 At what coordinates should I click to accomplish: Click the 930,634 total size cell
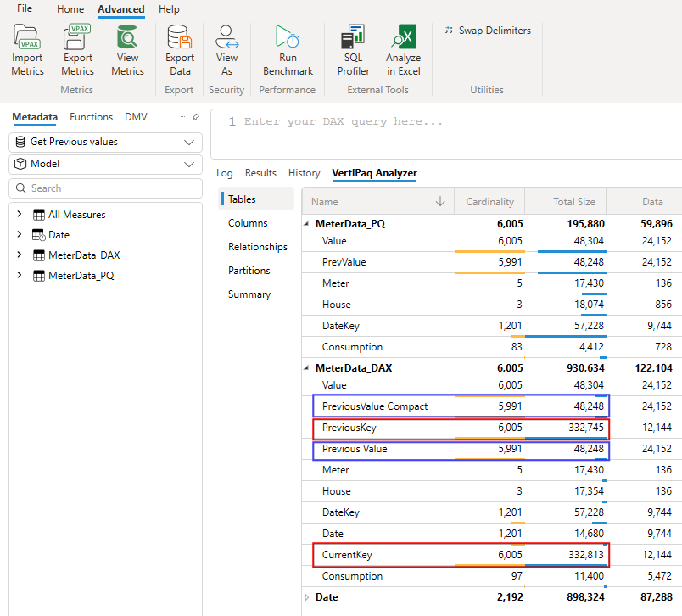[x=585, y=368]
